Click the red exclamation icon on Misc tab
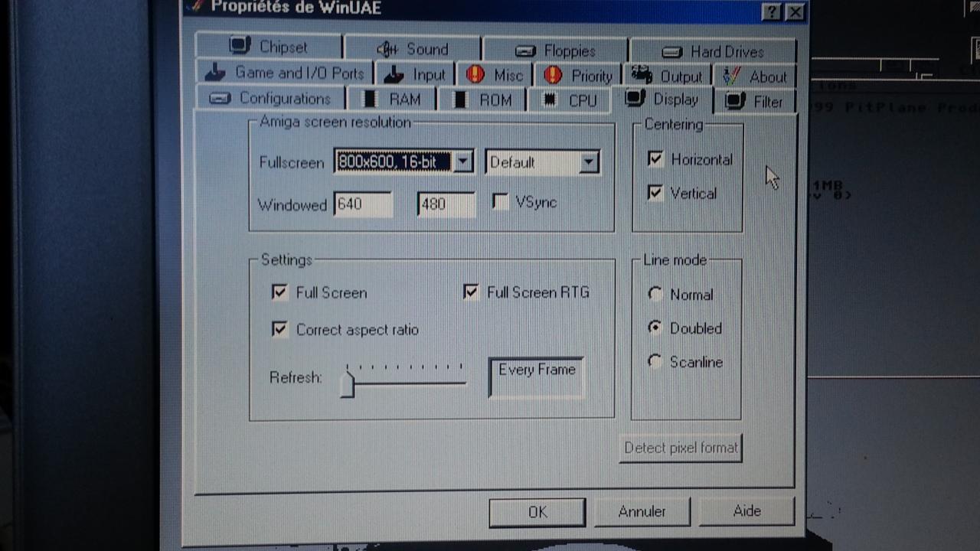The width and height of the screenshot is (980, 551). [475, 75]
